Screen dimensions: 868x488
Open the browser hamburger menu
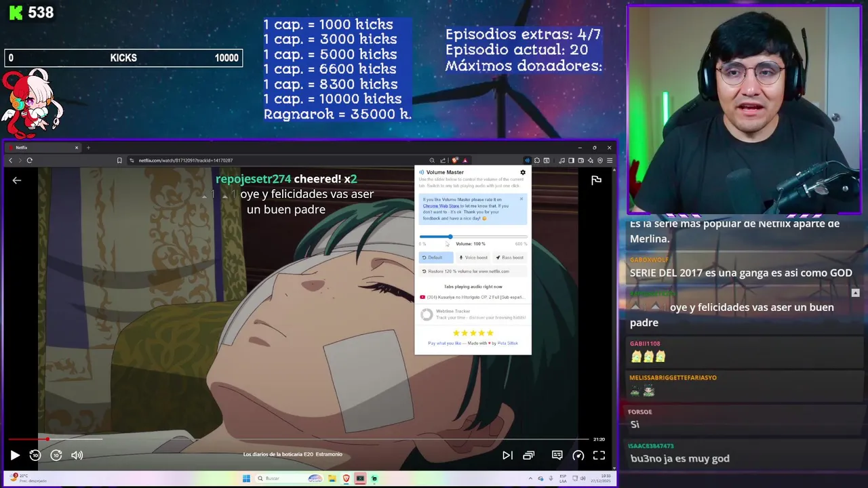coord(610,161)
